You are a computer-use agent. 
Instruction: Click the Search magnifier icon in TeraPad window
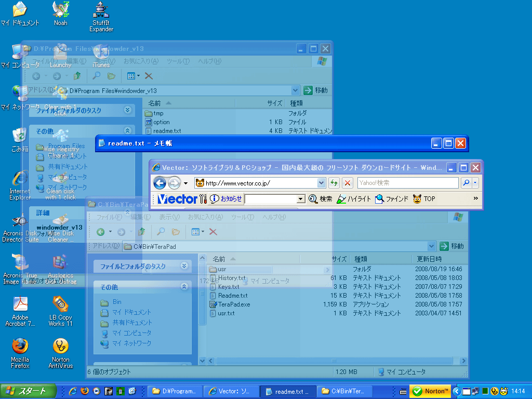point(161,232)
